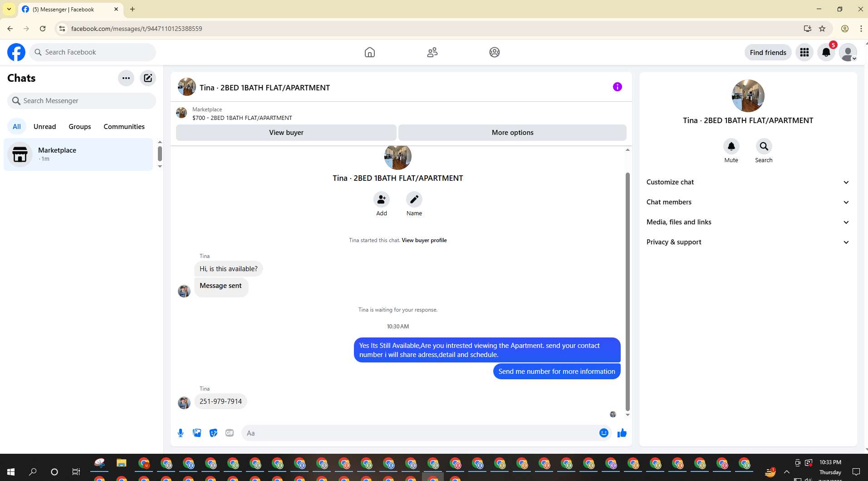Expand Media, files and links section
This screenshot has height=481, width=868.
click(748, 222)
